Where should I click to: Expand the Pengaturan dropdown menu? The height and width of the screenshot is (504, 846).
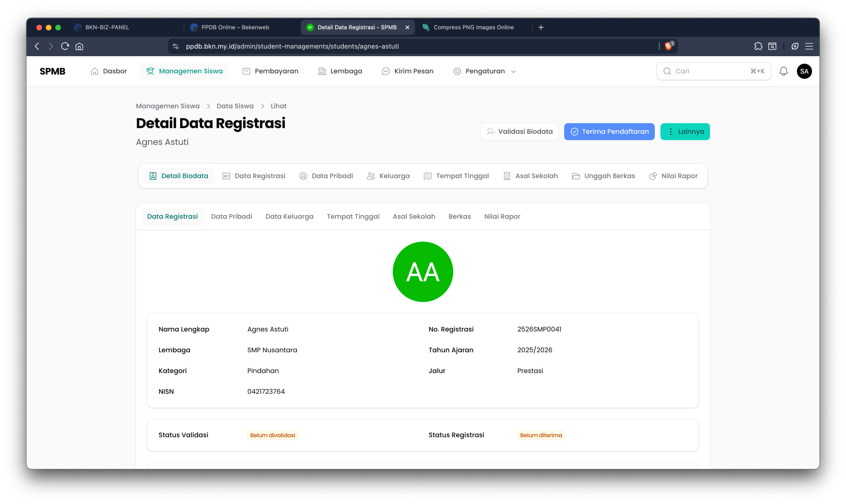485,71
